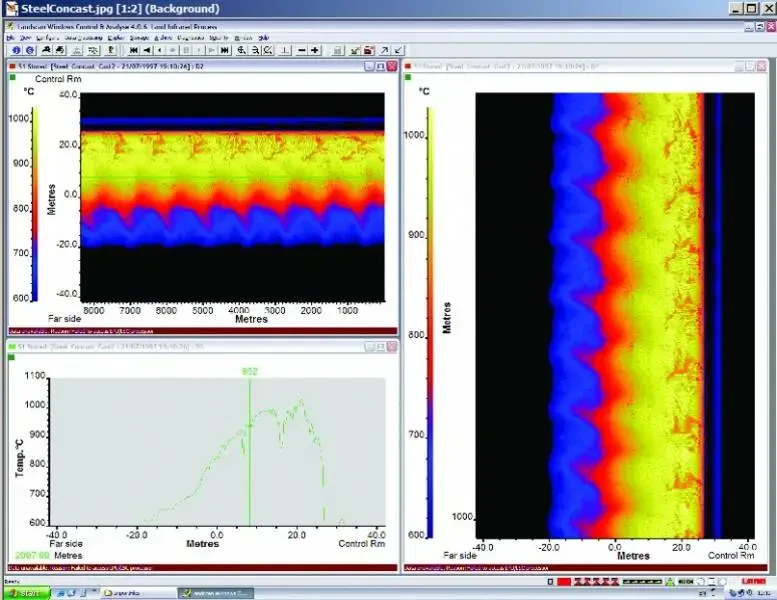Click the zoom out magnifier icon
Viewport: 777px width, 600px height.
pos(257,49)
